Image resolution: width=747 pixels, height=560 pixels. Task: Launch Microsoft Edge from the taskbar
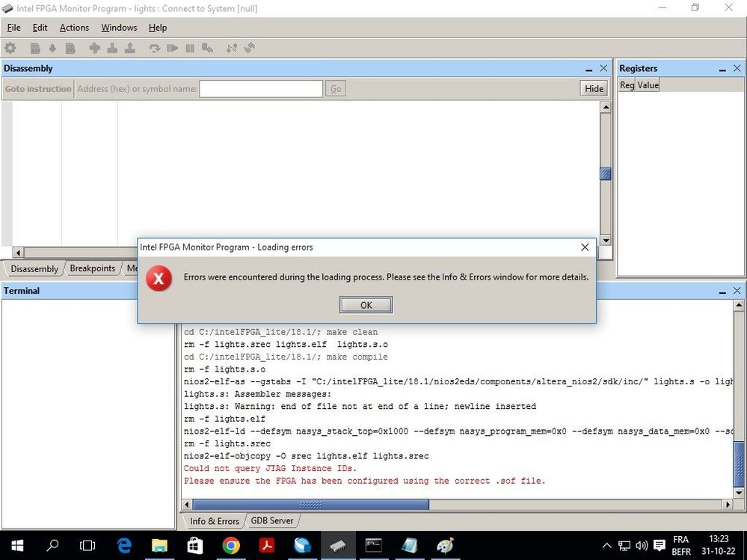click(x=124, y=546)
